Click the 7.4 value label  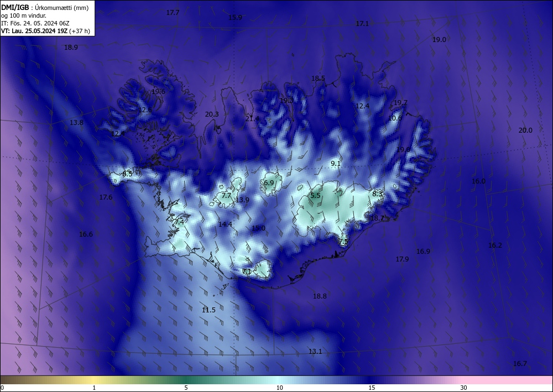[179, 222]
